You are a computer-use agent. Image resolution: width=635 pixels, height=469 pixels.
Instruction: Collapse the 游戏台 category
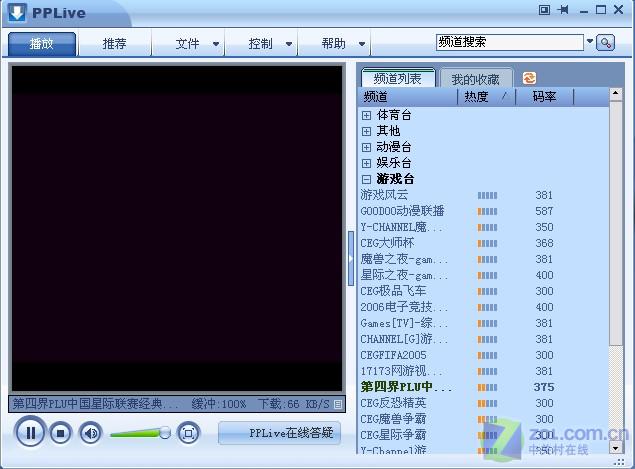[x=366, y=179]
